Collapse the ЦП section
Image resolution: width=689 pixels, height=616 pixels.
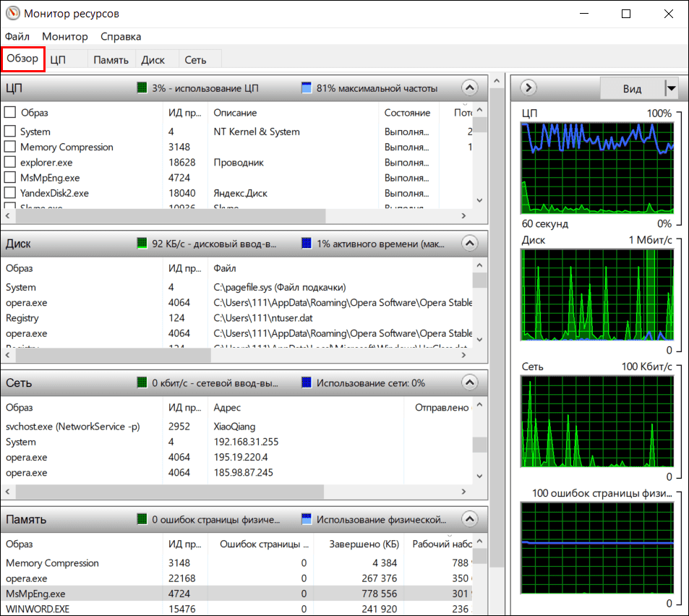point(469,87)
